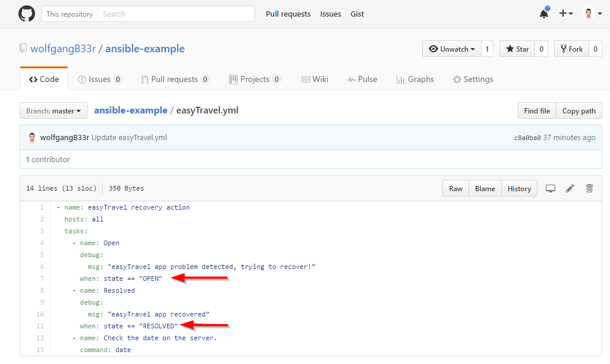Open 'Update easyTravel.yml' commit message

pos(129,138)
